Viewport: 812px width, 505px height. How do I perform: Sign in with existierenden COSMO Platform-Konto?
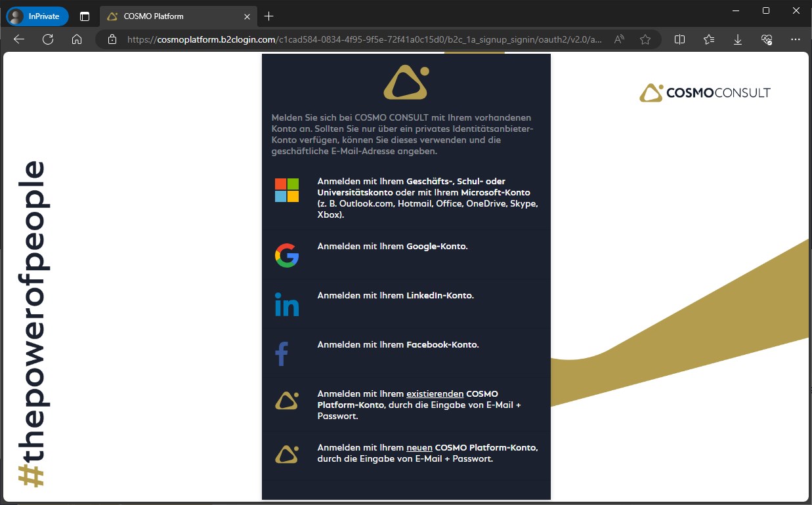pos(419,406)
